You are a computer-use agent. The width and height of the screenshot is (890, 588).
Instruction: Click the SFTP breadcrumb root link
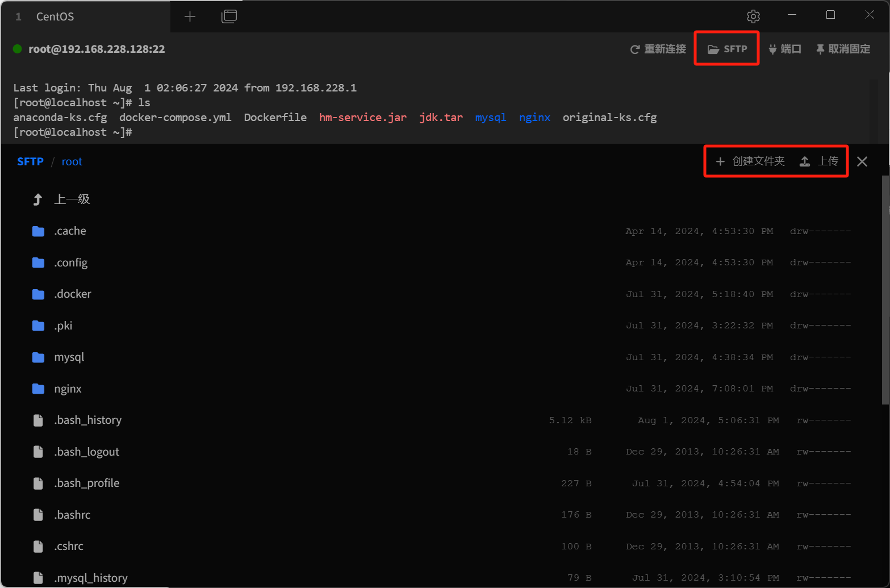point(30,161)
